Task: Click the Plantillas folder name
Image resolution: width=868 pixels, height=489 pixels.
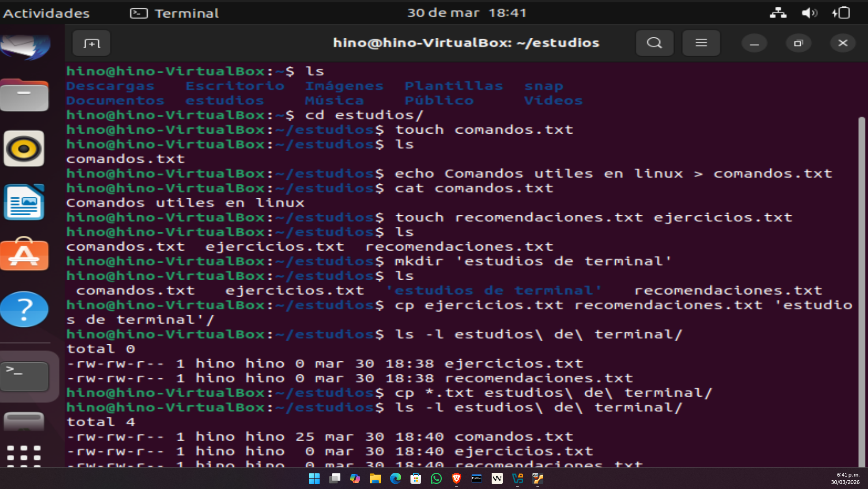Action: click(454, 86)
